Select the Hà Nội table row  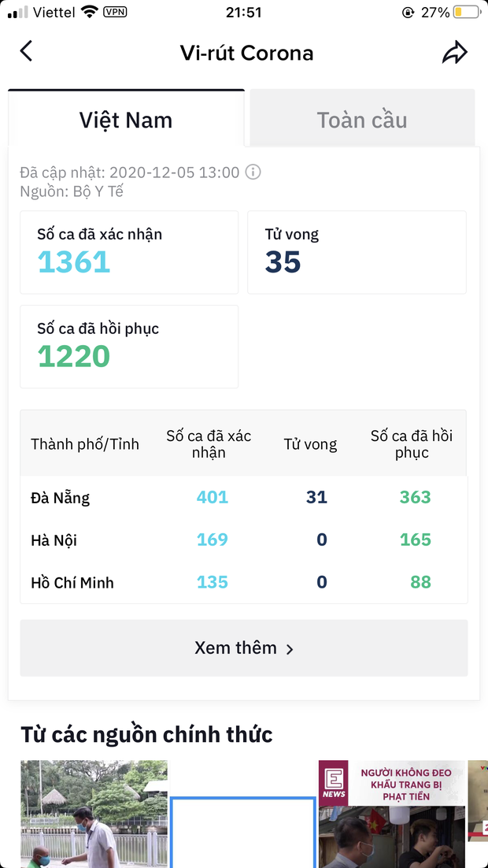tap(244, 540)
